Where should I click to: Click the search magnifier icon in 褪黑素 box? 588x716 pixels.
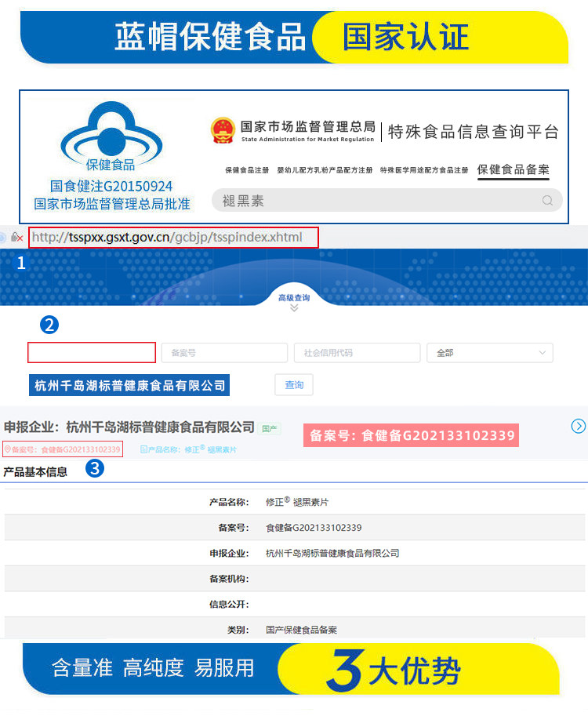pyautogui.click(x=547, y=201)
